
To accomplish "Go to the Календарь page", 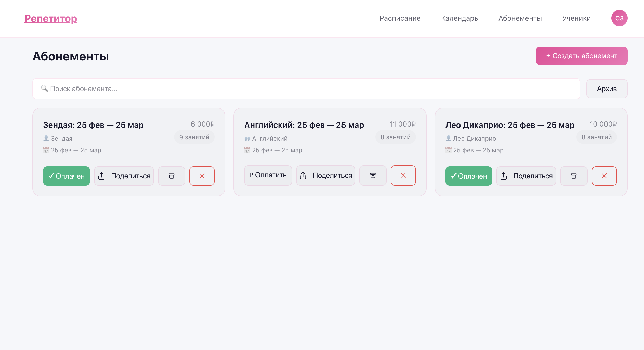I will [x=459, y=18].
